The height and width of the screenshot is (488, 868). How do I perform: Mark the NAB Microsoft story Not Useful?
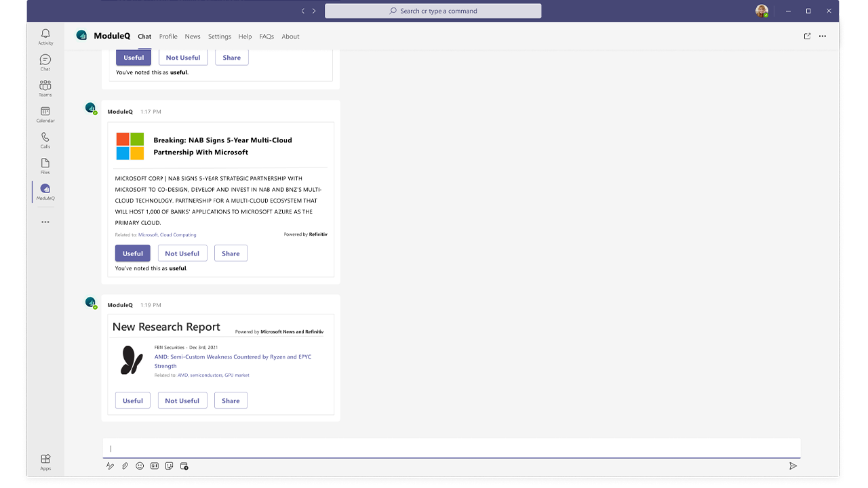pyautogui.click(x=182, y=253)
